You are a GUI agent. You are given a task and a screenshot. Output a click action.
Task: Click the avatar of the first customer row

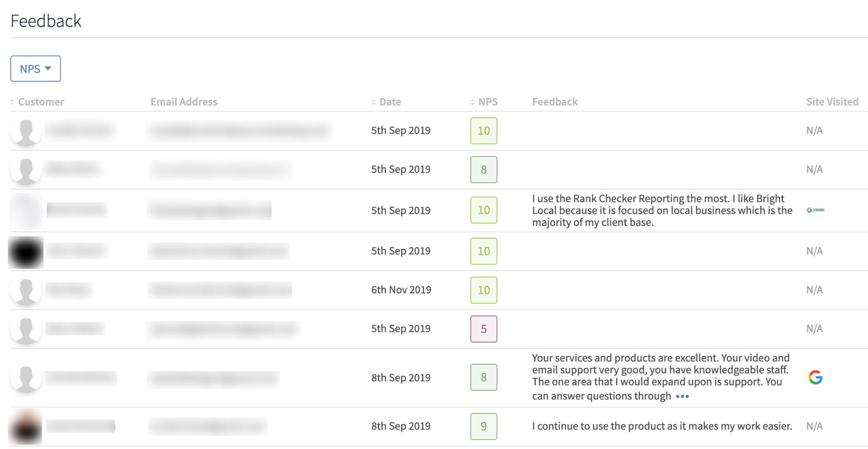(26, 131)
